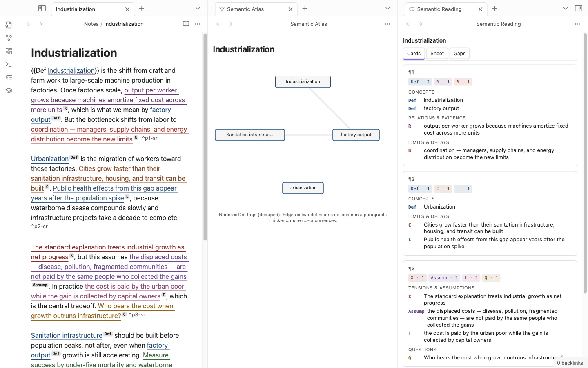Viewport: 588px width, 368px height.
Task: Expand tab list dropdown in Semantic Reading pane
Action: pyautogui.click(x=566, y=9)
